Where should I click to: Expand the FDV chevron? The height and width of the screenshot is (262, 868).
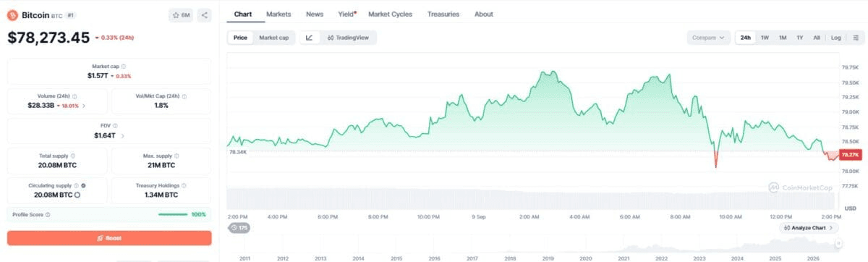122,135
